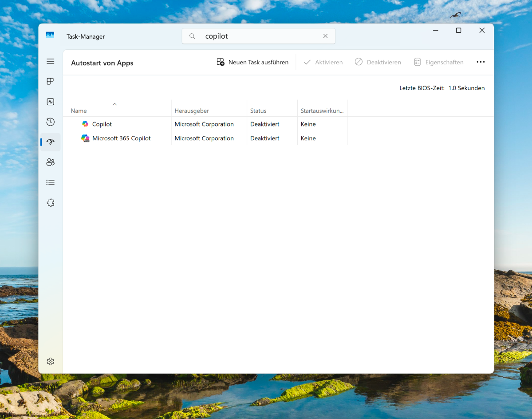Click Keine impact in Copilot row
The width and height of the screenshot is (532, 419).
tap(308, 124)
